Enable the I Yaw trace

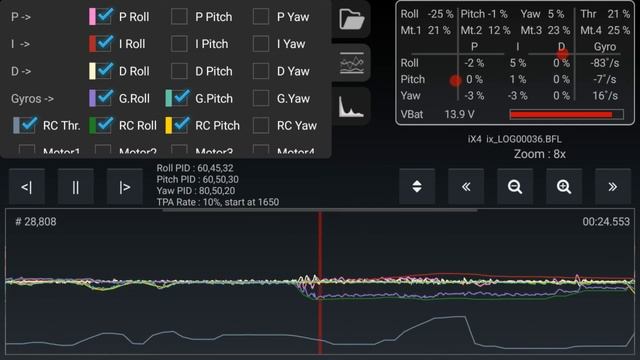[x=261, y=43]
